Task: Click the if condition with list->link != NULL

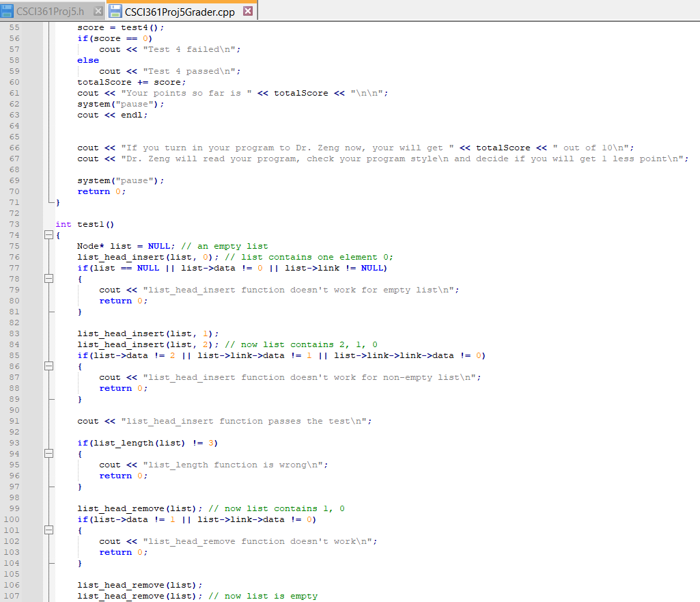Action: click(232, 268)
